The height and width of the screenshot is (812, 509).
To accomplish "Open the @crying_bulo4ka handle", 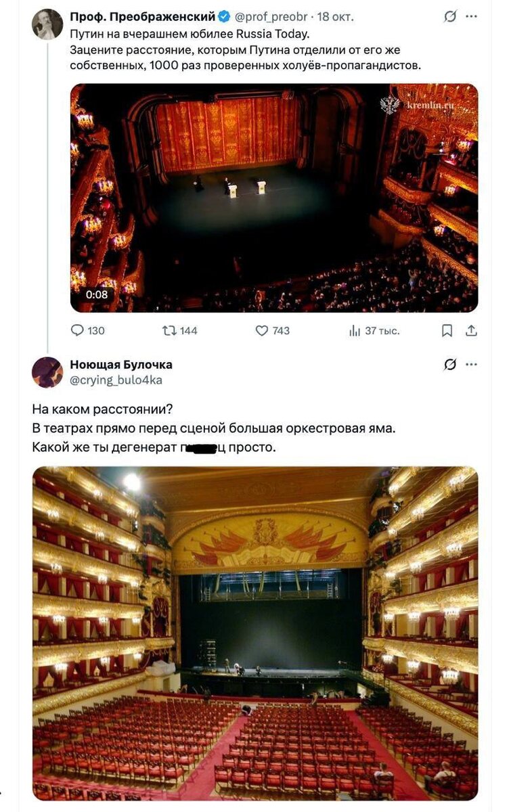I will (116, 380).
